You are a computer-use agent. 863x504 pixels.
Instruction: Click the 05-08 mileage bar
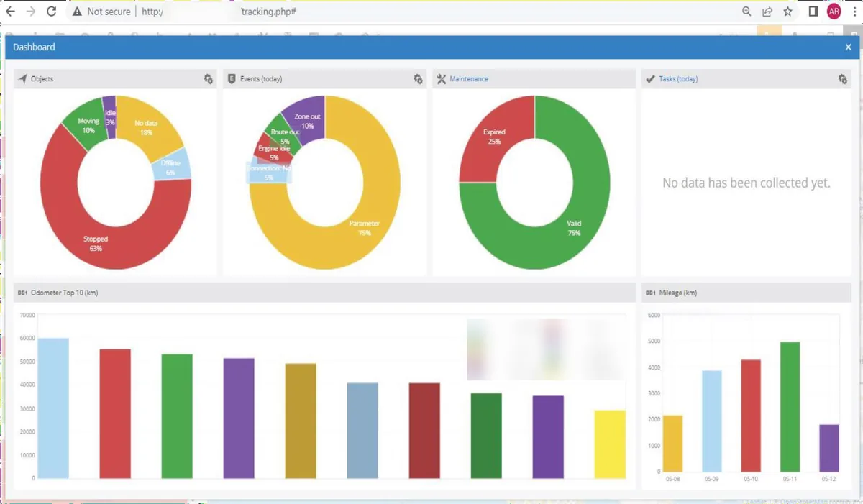coord(672,443)
